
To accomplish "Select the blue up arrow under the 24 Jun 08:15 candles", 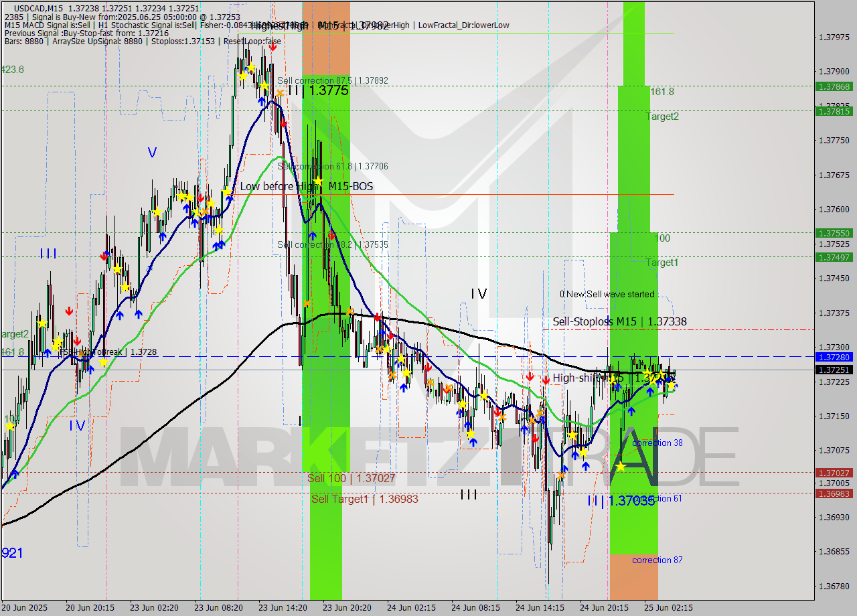I will coord(473,441).
